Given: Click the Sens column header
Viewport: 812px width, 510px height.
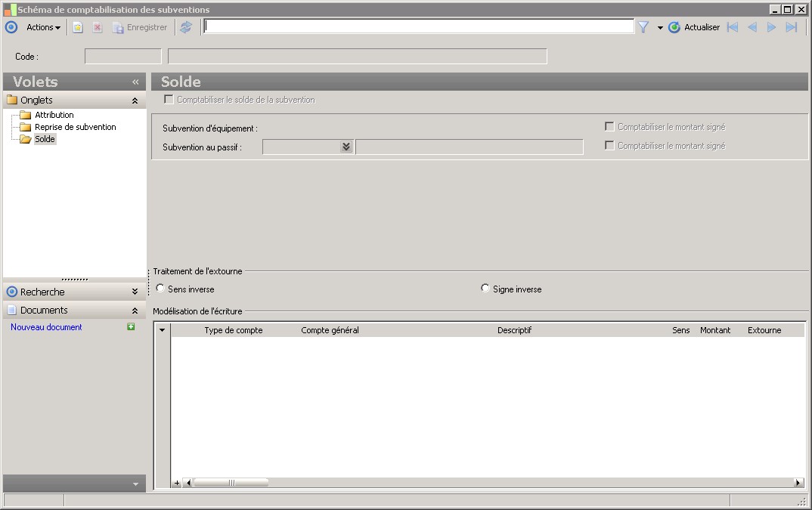Looking at the screenshot, I should pos(680,330).
